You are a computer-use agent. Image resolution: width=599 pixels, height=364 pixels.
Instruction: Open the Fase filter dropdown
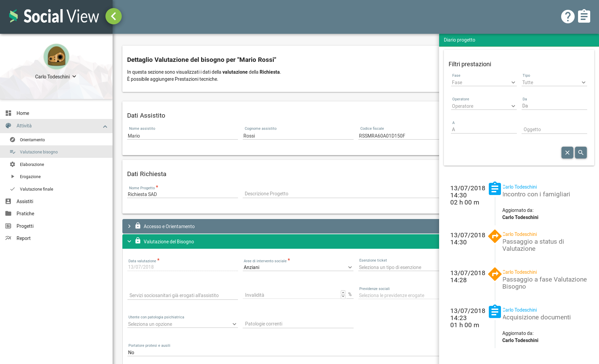[x=483, y=82]
